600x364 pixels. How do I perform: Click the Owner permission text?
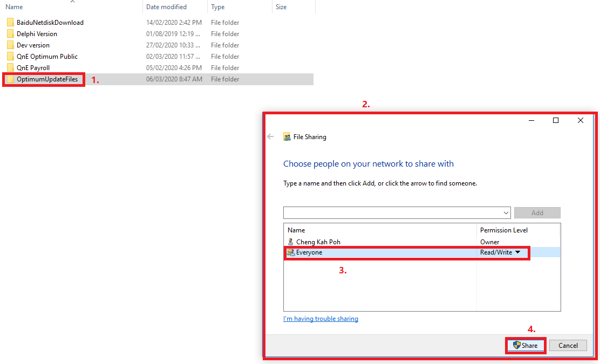(490, 242)
